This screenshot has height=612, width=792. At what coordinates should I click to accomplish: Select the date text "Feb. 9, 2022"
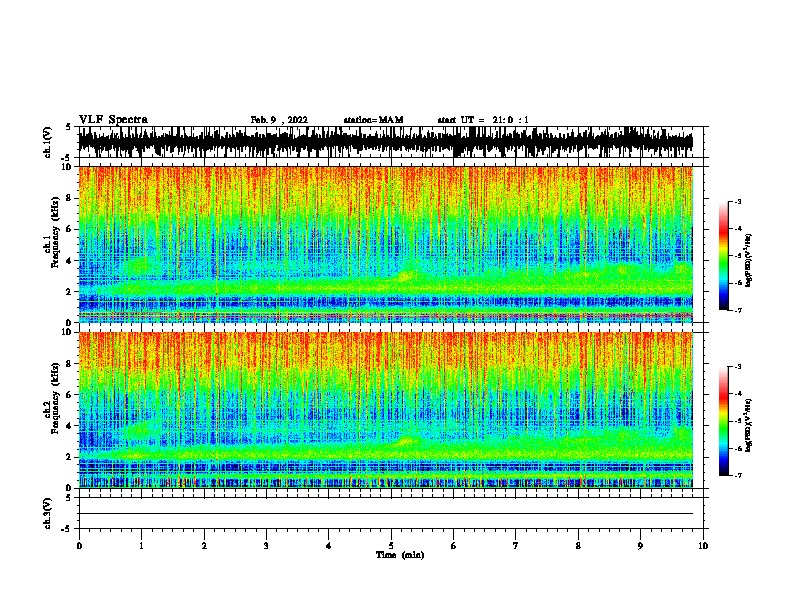[279, 120]
